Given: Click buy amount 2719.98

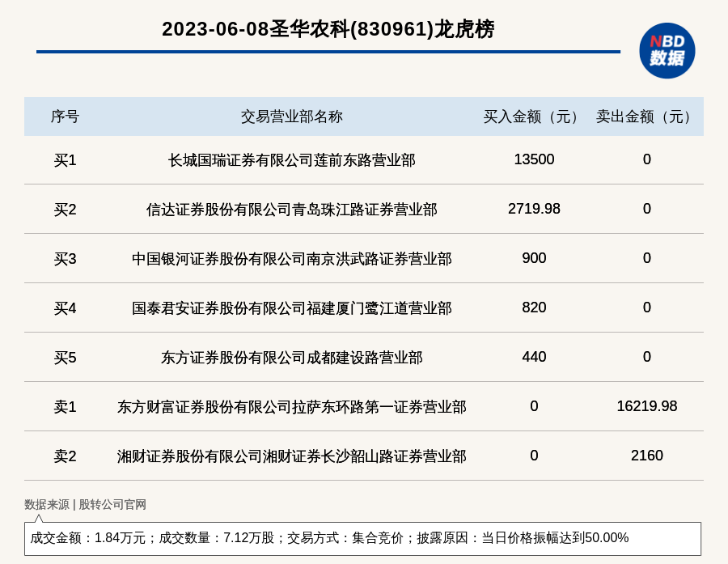Looking at the screenshot, I should click(534, 209).
